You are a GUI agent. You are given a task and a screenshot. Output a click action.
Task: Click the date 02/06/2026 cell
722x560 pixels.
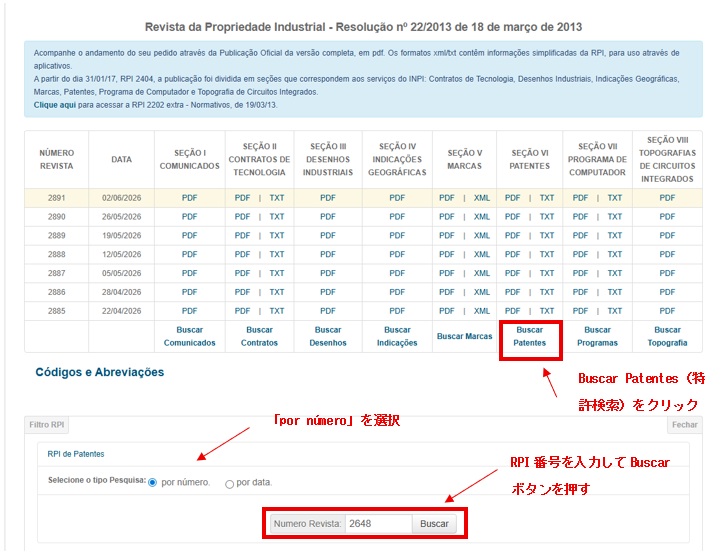(122, 198)
